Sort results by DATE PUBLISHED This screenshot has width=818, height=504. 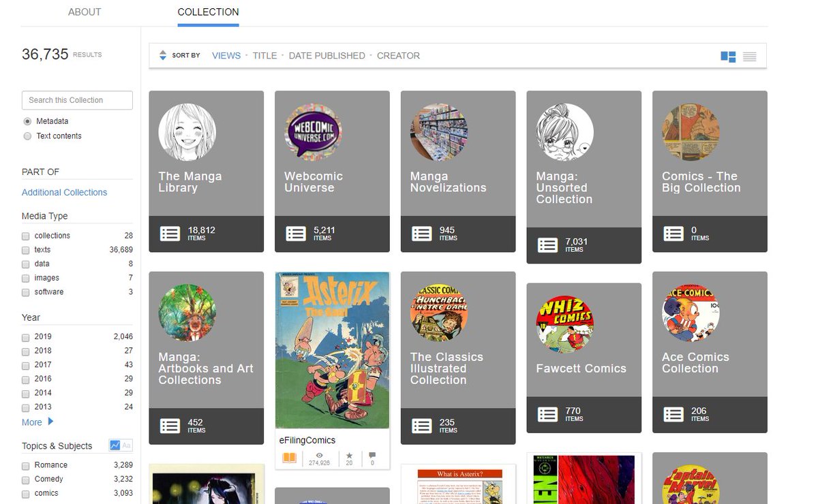327,56
